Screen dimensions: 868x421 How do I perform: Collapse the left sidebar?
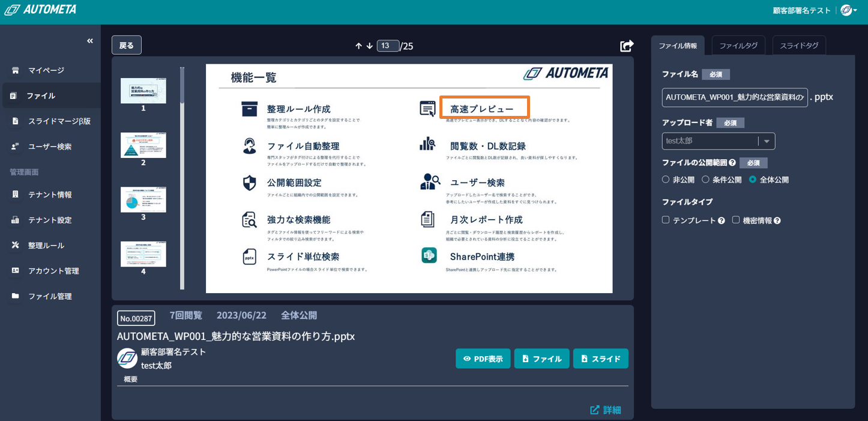(90, 41)
